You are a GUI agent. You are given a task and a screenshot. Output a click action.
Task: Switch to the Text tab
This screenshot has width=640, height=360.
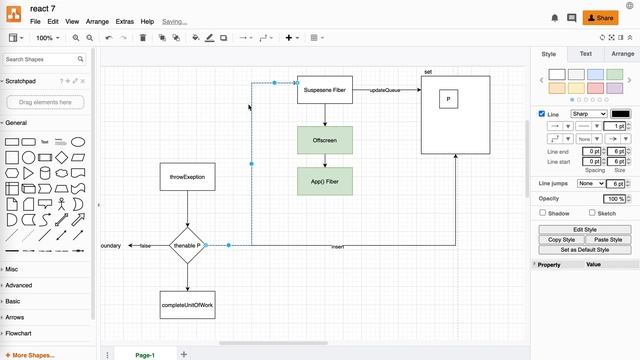tap(585, 53)
